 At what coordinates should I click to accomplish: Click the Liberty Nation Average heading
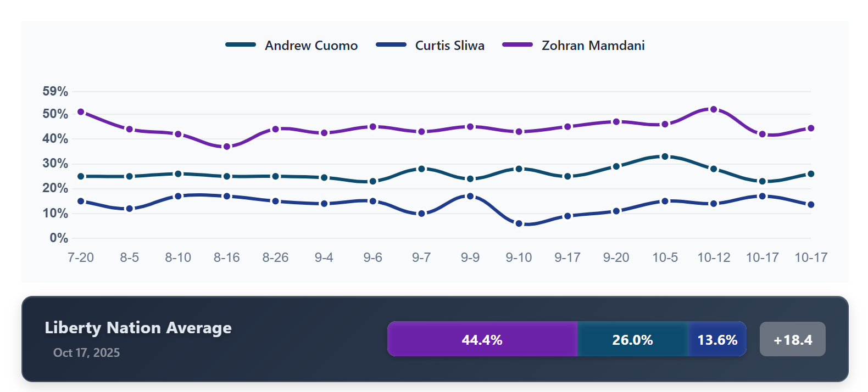(x=138, y=328)
